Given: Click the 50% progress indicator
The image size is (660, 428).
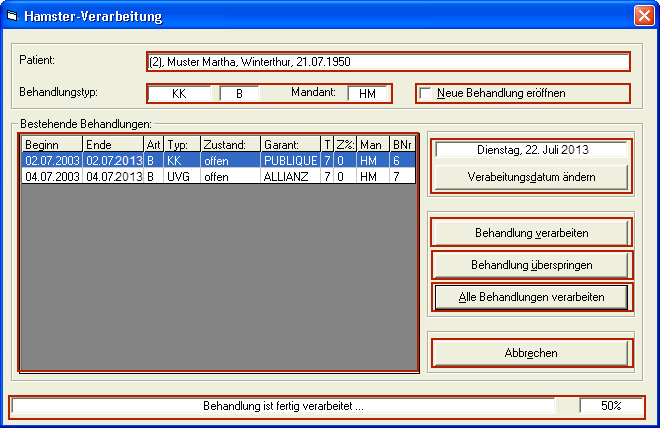Looking at the screenshot, I should click(x=611, y=406).
